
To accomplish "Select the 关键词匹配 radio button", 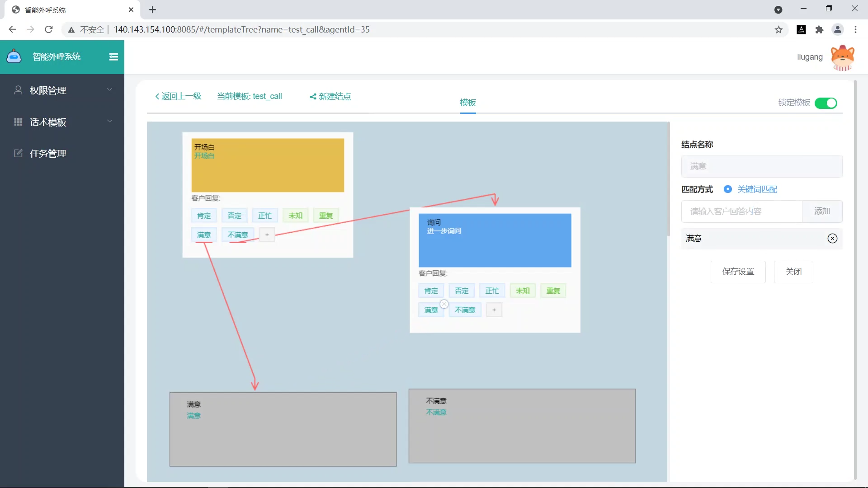I will click(728, 189).
